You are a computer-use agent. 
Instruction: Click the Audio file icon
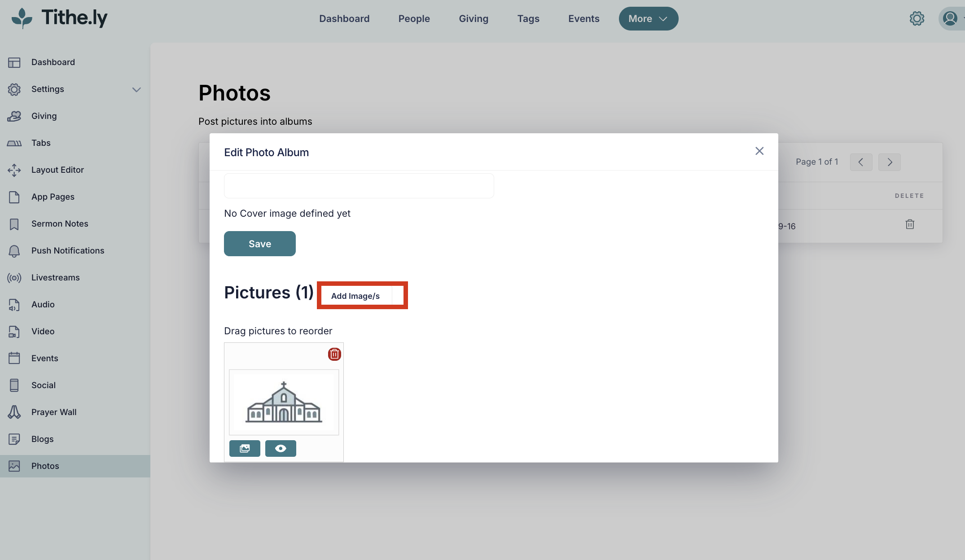click(14, 305)
